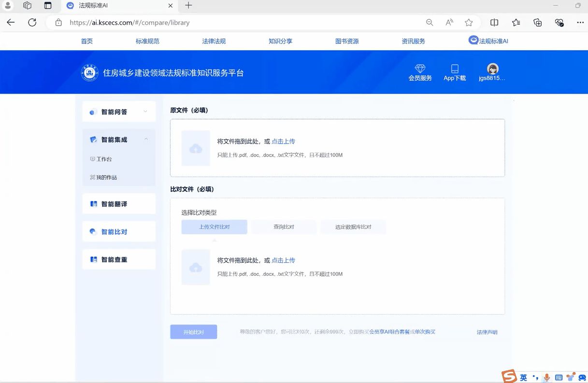Open split screen view
The image size is (588, 383).
tap(494, 22)
